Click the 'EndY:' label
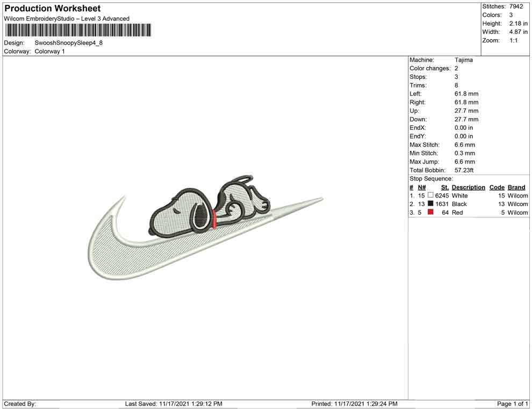The image size is (532, 409). click(418, 136)
